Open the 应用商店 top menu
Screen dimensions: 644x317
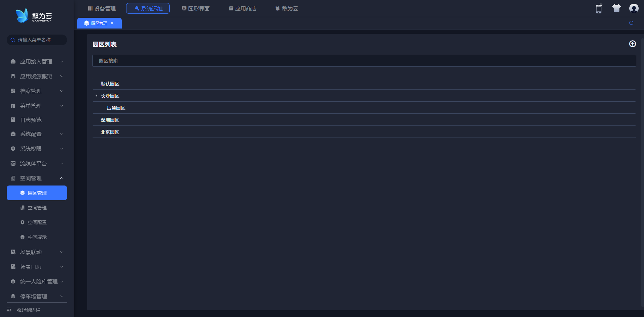[x=243, y=8]
